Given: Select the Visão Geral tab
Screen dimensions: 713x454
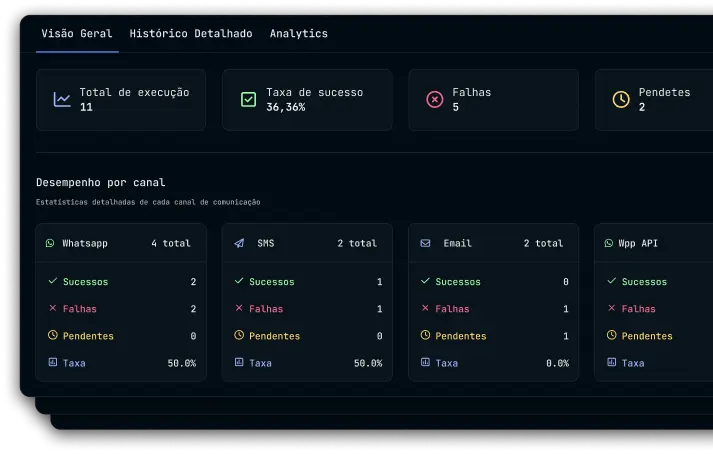Looking at the screenshot, I should (x=76, y=33).
